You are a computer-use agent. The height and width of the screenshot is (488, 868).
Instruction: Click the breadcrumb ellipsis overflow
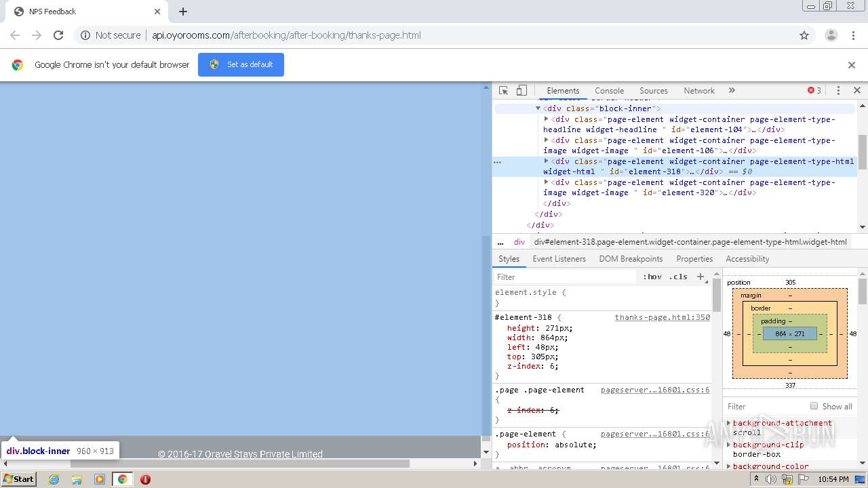(500, 242)
